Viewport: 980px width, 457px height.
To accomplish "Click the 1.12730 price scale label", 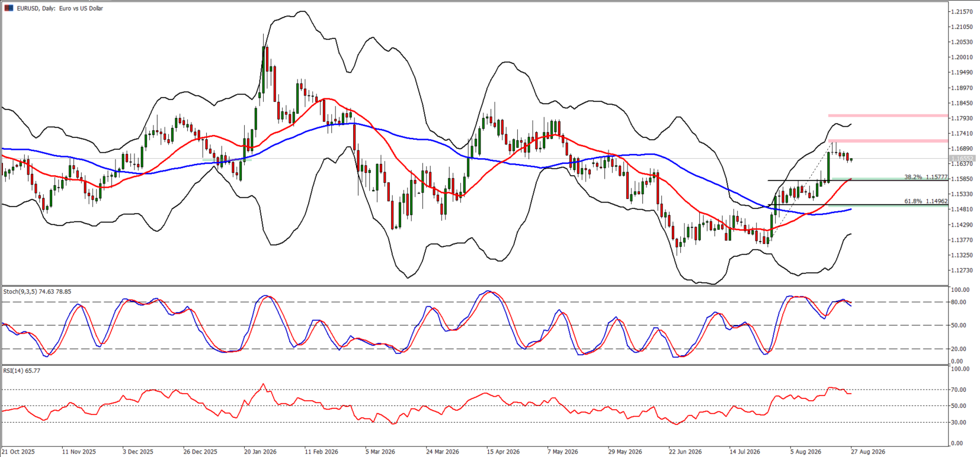I will coord(962,271).
